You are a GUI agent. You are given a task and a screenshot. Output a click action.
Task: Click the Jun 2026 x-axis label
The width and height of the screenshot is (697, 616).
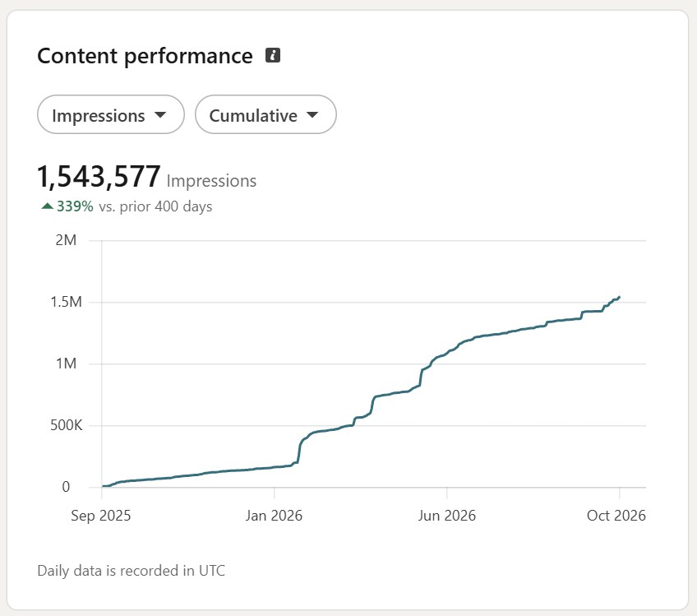(447, 516)
